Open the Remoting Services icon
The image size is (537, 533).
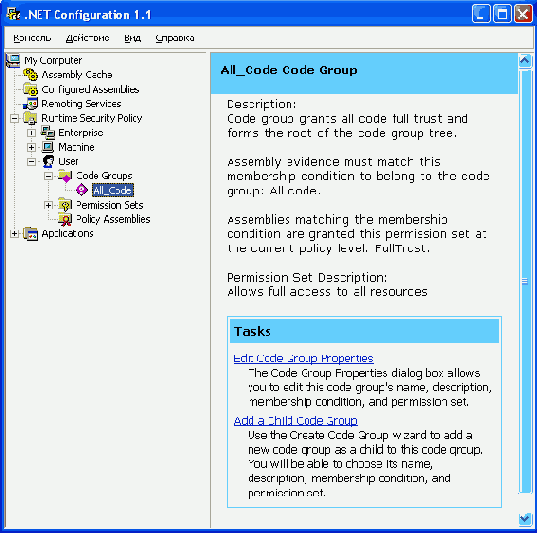pyautogui.click(x=30, y=103)
